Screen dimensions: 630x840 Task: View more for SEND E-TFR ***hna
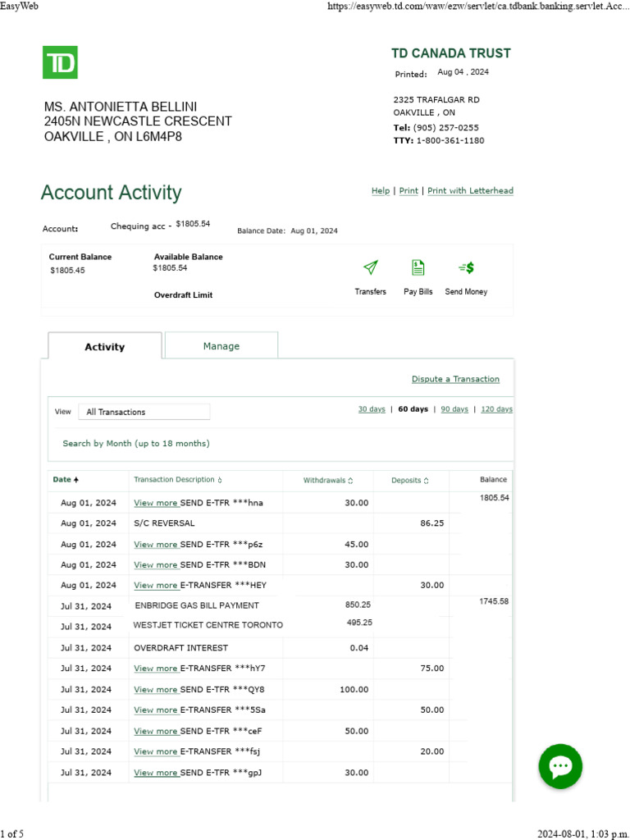[x=156, y=503]
